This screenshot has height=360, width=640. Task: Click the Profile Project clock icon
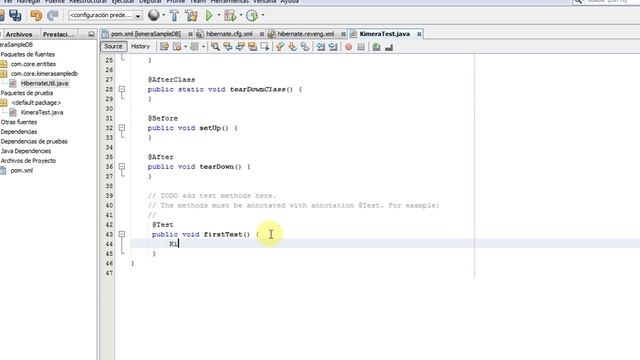[252, 16]
